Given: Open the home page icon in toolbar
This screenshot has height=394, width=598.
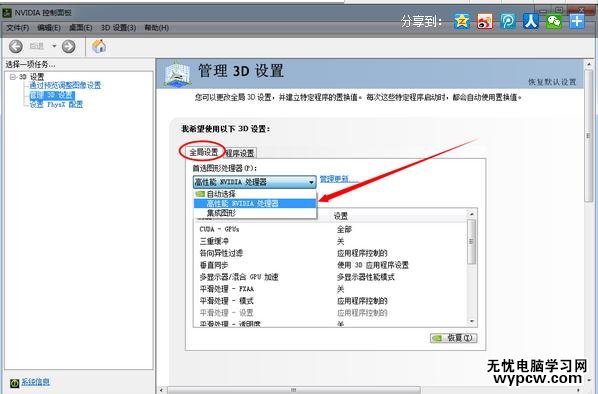Looking at the screenshot, I should point(99,46).
